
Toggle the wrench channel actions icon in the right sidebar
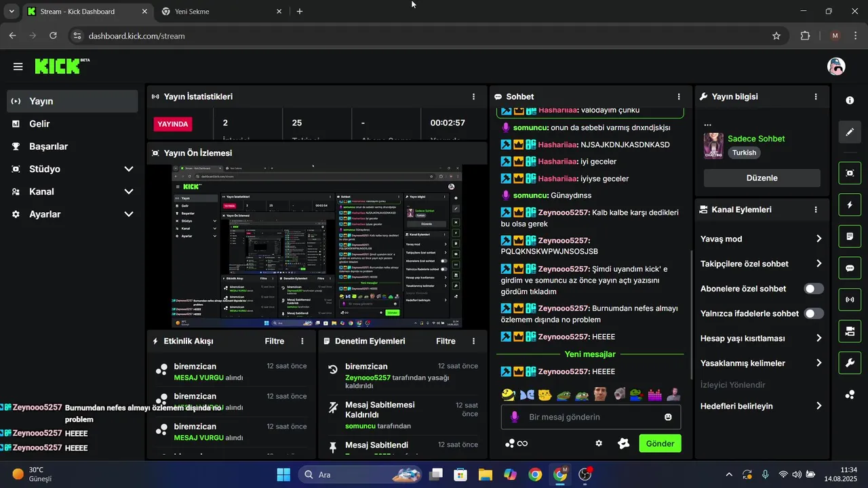pos(850,363)
